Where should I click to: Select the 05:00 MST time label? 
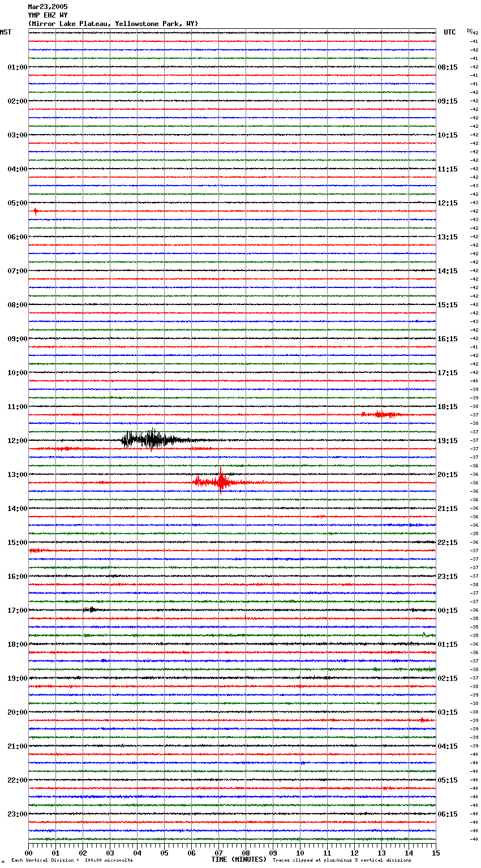18,203
